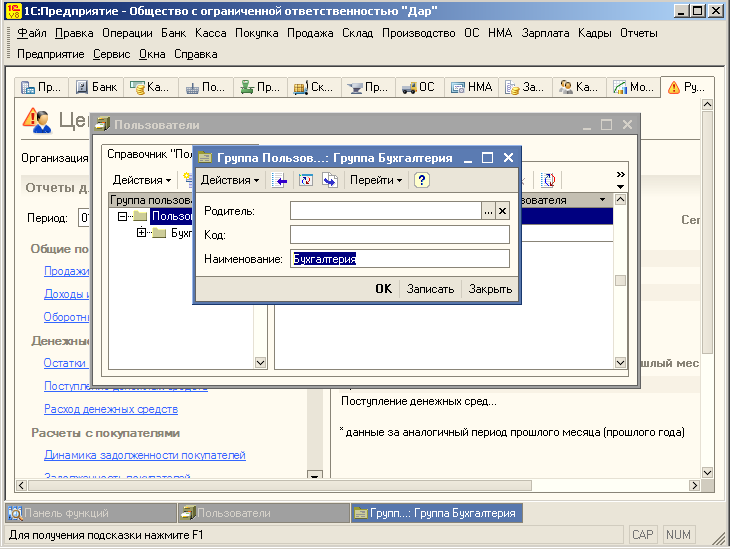Open the Отчеты menu
The image size is (730, 549).
click(x=639, y=33)
